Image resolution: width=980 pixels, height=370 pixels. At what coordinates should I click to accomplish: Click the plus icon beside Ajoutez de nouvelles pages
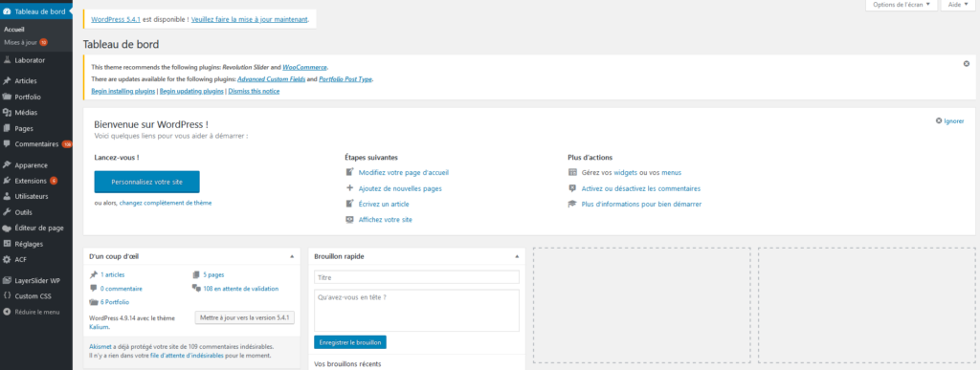tap(349, 187)
